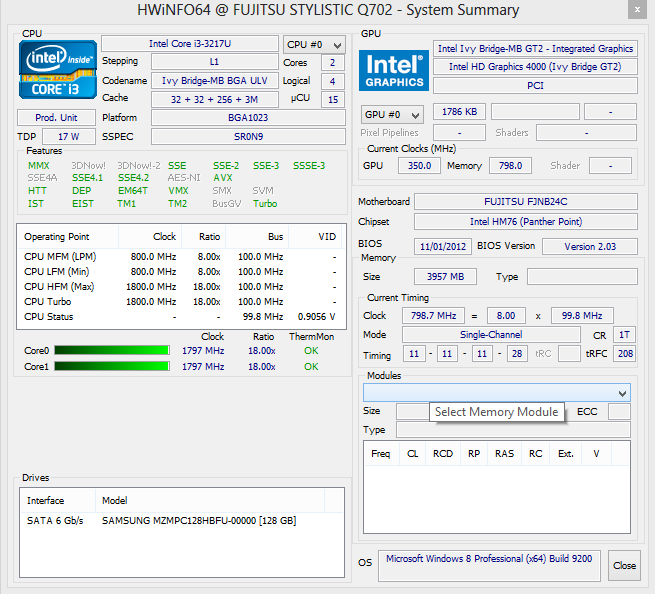Click the Intel Core i3-3217U name field

point(190,43)
